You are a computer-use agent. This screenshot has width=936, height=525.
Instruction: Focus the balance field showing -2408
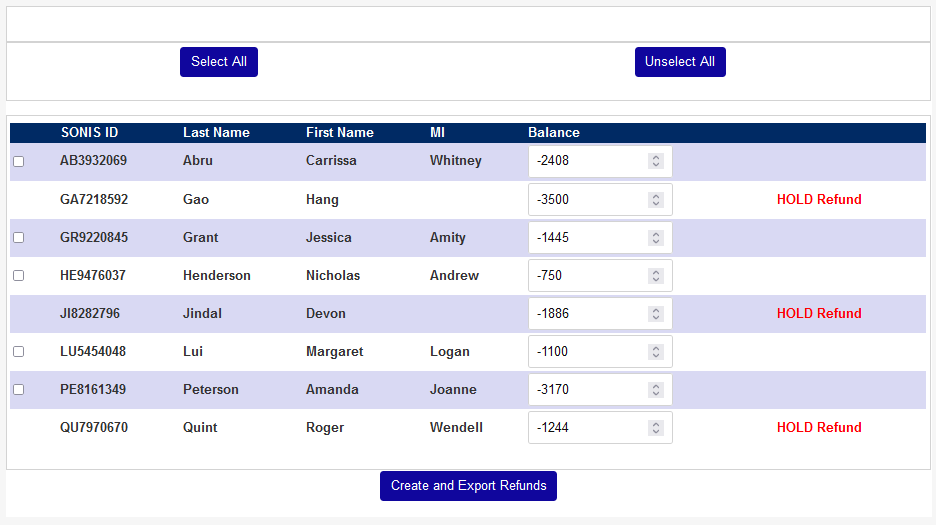click(600, 161)
